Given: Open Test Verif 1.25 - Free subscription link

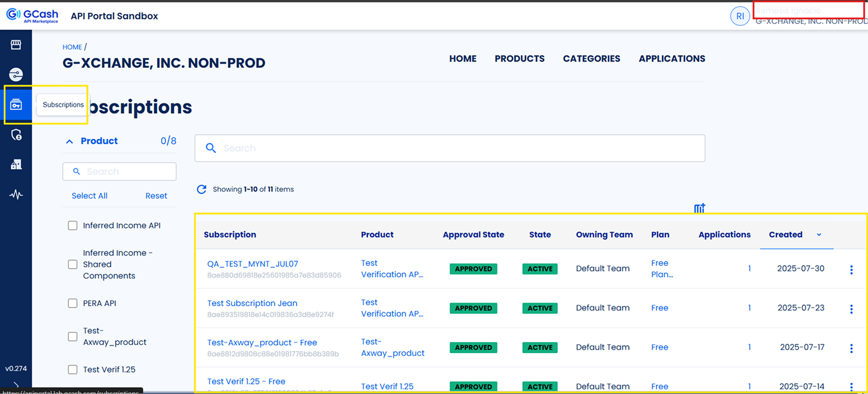Looking at the screenshot, I should coord(246,382).
